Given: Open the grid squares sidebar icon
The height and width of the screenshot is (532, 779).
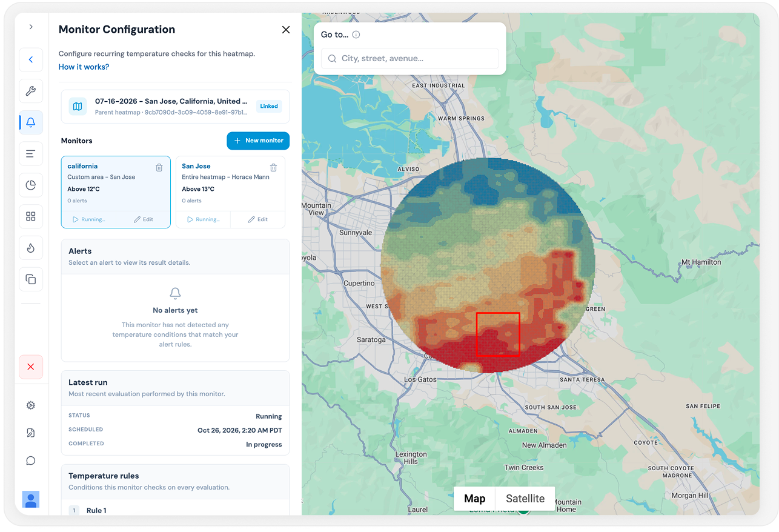Looking at the screenshot, I should coord(31,216).
